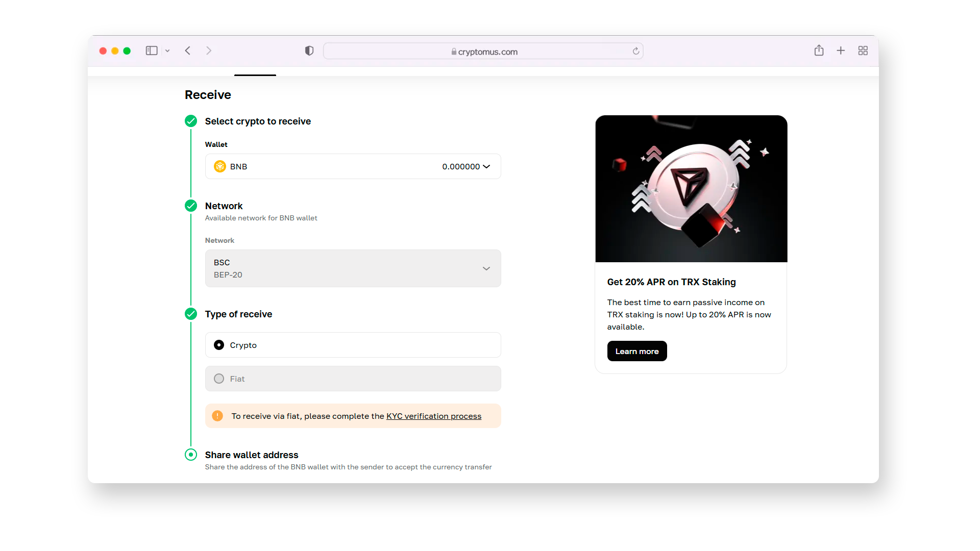
Task: Click the KYC verification process link
Action: pyautogui.click(x=433, y=416)
